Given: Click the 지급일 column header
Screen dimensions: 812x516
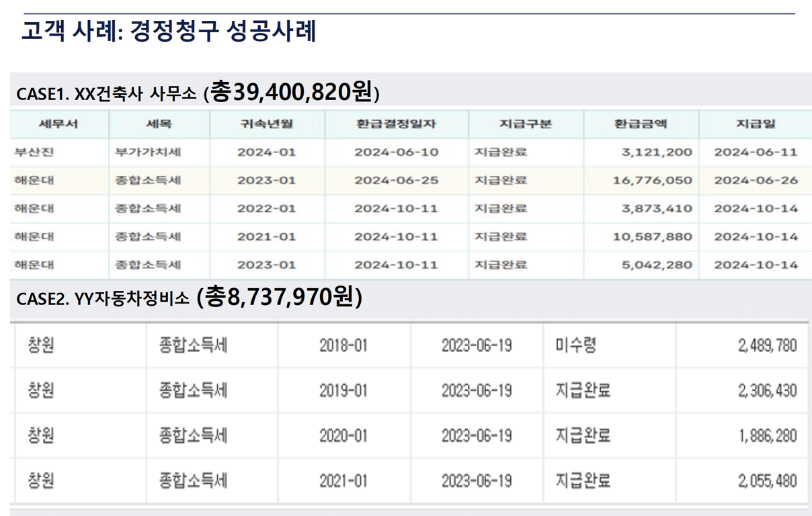Looking at the screenshot, I should tap(756, 124).
